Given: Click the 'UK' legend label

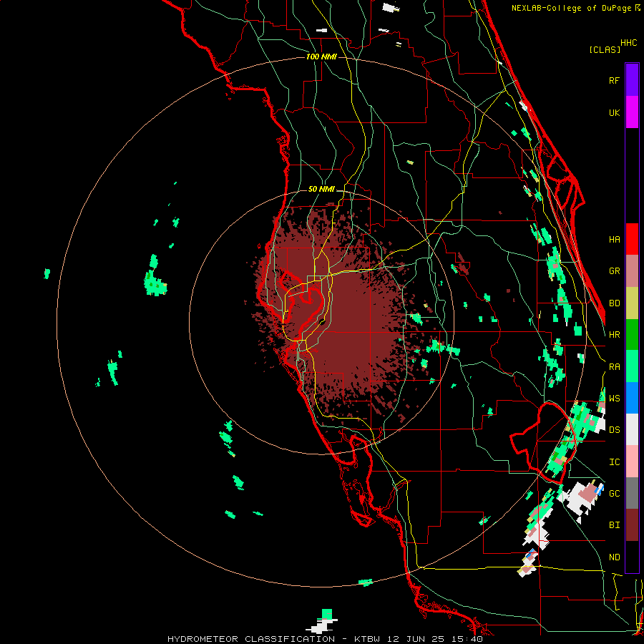Looking at the screenshot, I should point(614,112).
